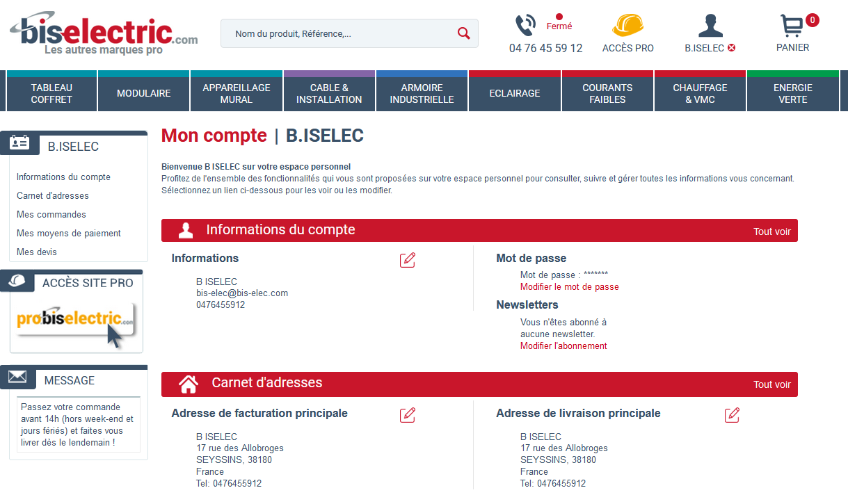This screenshot has height=504, width=848.
Task: Edit main billing address pencil icon
Action: point(408,415)
